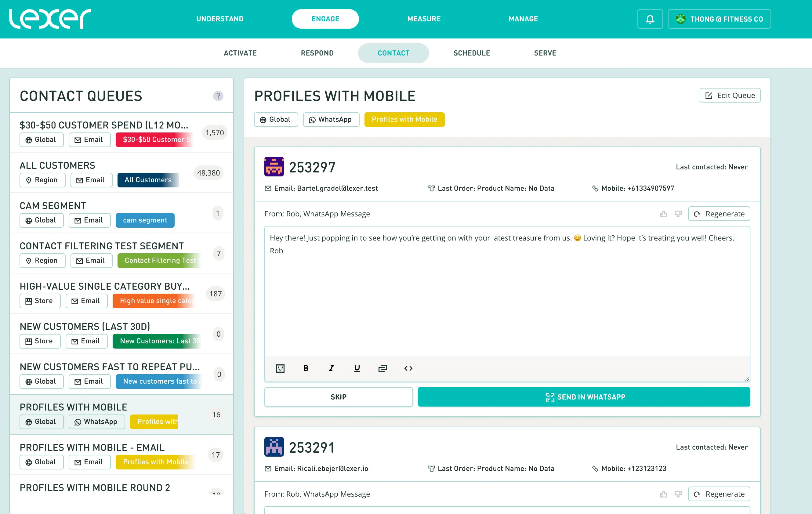Apply underline formatting in message editor
The width and height of the screenshot is (812, 514).
[x=357, y=368]
